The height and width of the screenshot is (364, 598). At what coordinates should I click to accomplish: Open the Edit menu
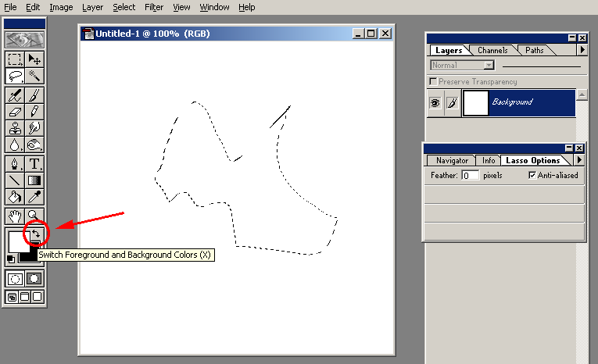[33, 7]
